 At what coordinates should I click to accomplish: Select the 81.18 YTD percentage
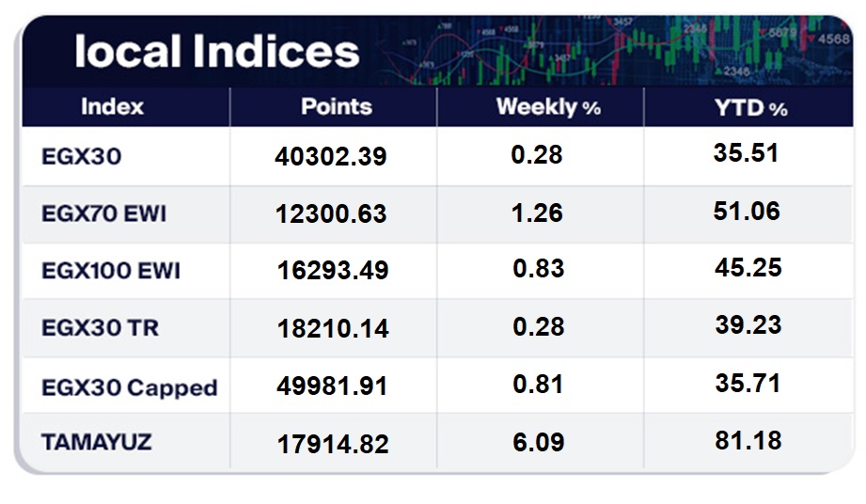point(748,439)
